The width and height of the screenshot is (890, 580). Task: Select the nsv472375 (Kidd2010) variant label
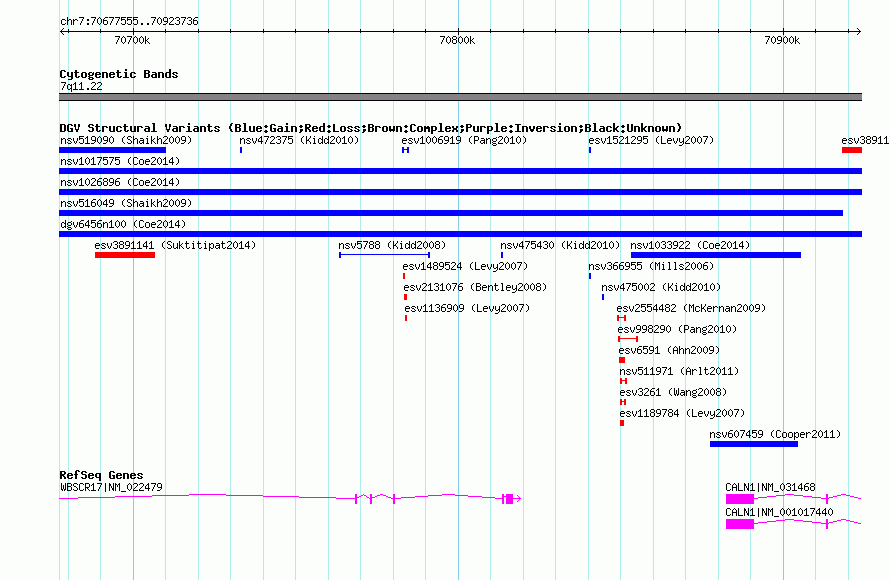299,140
